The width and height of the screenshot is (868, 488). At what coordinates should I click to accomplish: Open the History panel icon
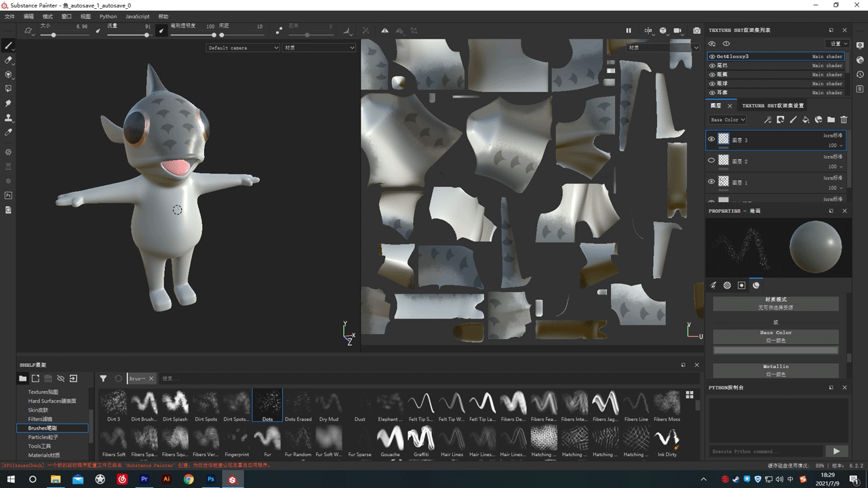click(x=860, y=74)
